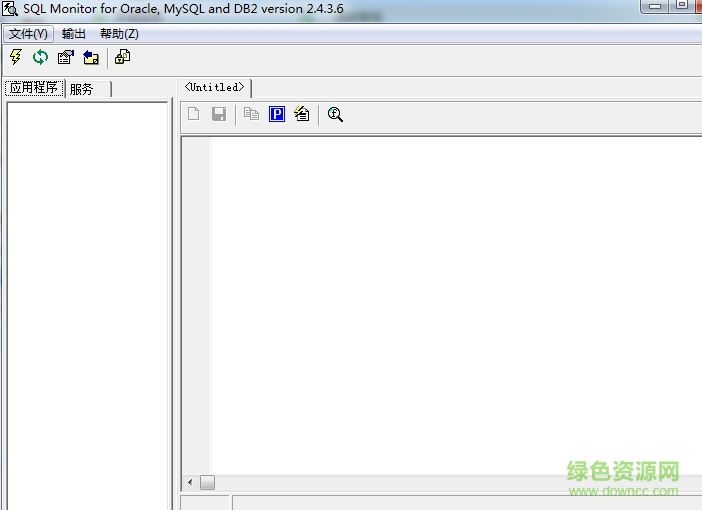Click the padlock documents toolbar icon
Viewport: 702px width, 510px height.
[x=122, y=57]
